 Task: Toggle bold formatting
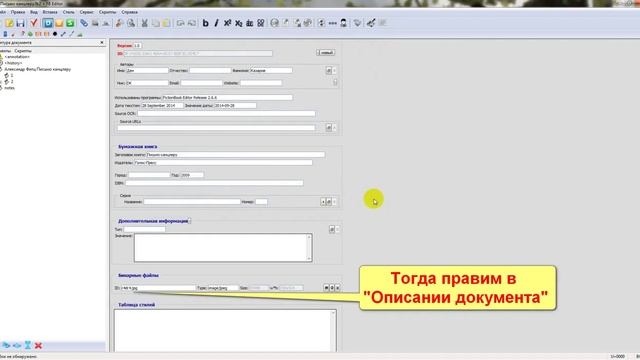click(205, 23)
